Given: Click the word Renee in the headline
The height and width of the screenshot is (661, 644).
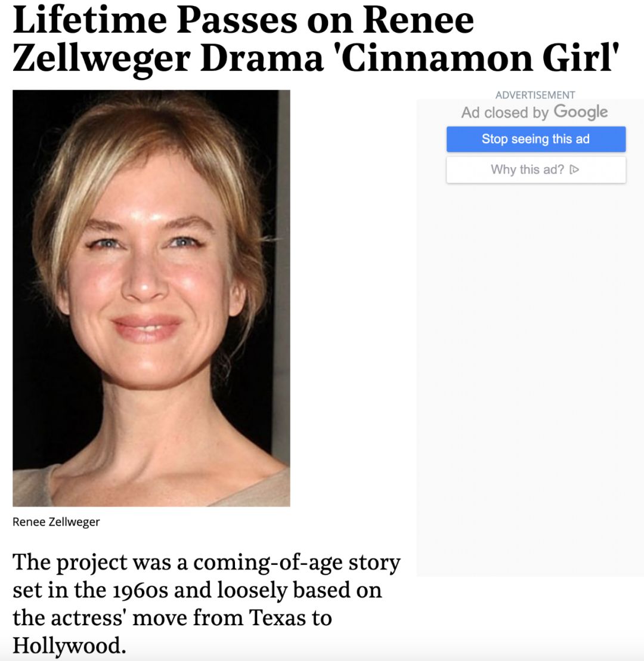Looking at the screenshot, I should tap(417, 20).
